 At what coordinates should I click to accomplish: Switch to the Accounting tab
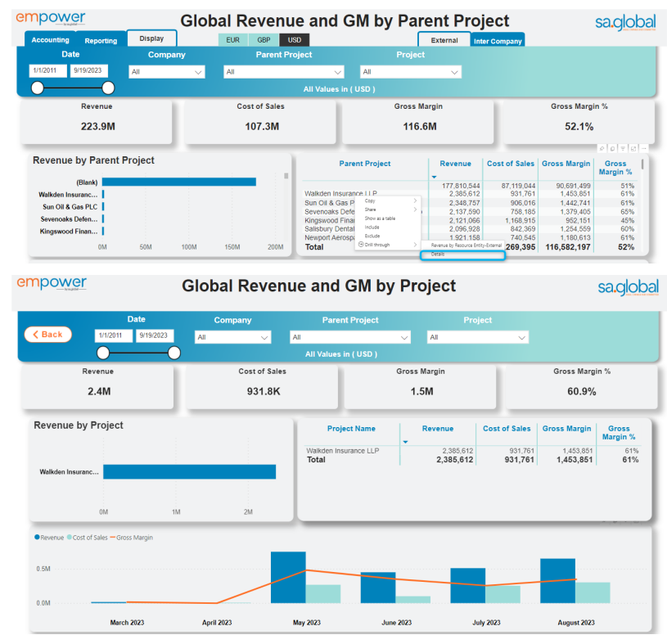point(50,40)
